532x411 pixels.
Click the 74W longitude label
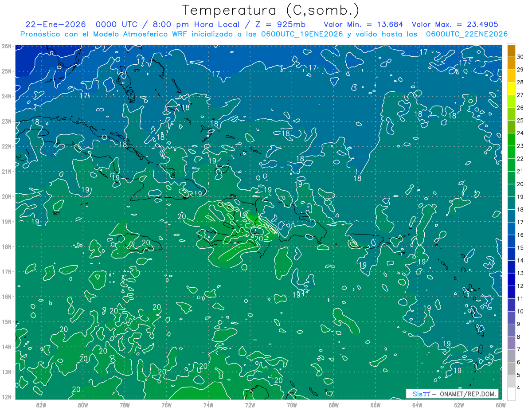208,405
